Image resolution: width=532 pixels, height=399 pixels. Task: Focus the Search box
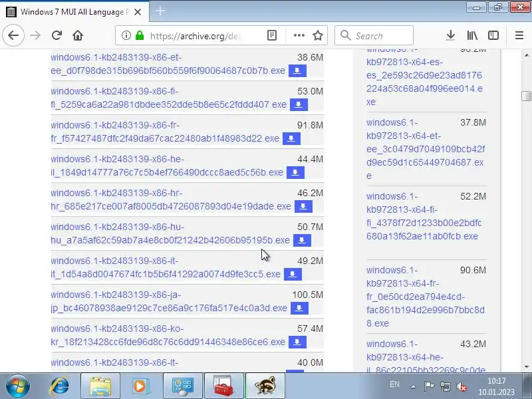(x=374, y=35)
